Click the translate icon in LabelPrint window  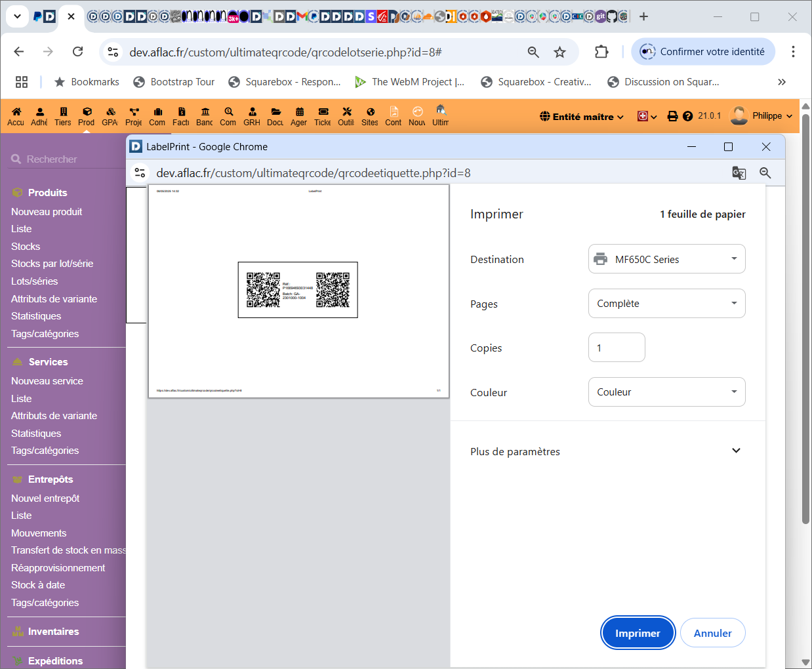pos(739,172)
